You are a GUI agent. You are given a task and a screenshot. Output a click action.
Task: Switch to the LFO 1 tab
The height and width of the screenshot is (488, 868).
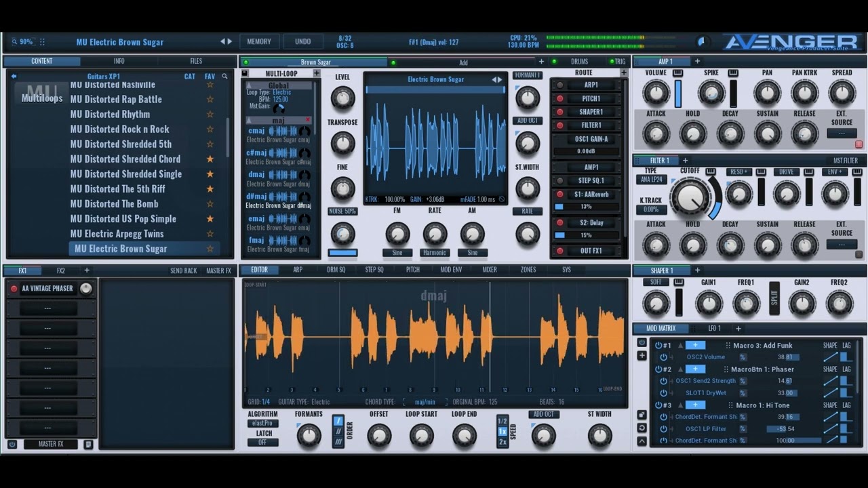point(714,329)
